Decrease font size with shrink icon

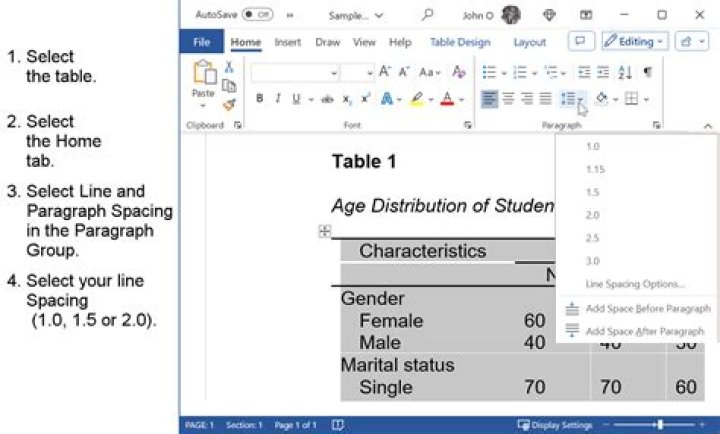[404, 72]
